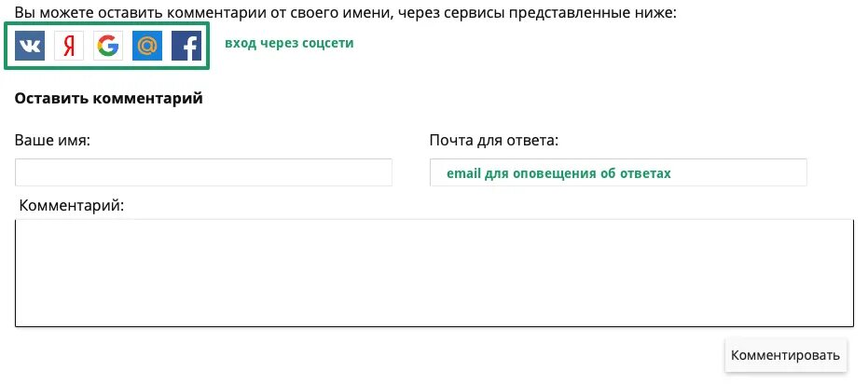Image resolution: width=868 pixels, height=384 pixels.
Task: Click the Facebook login icon
Action: click(186, 46)
